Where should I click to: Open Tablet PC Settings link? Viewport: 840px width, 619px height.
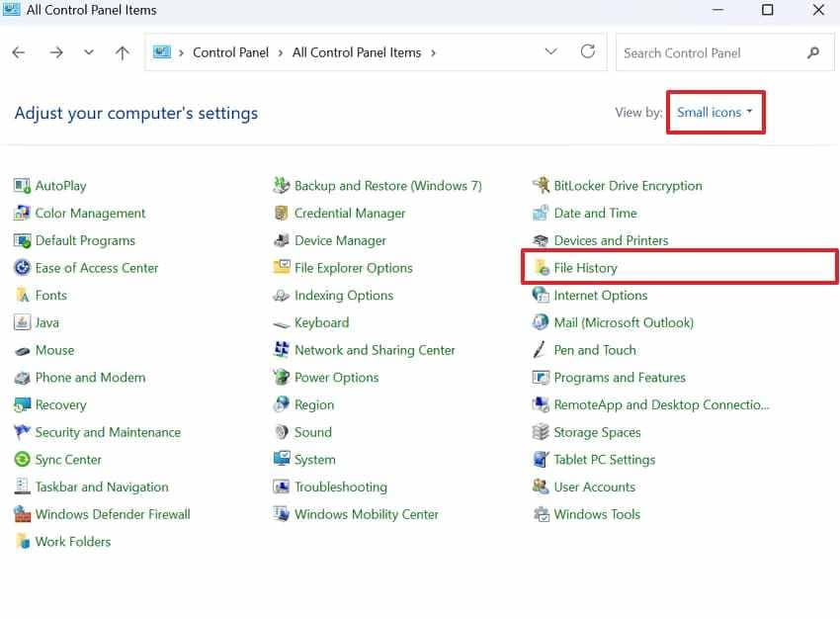click(x=604, y=460)
